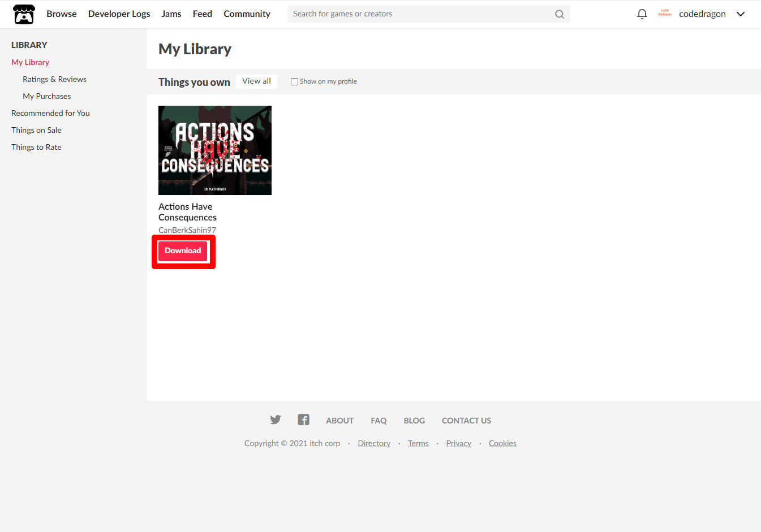Open the BLOG footer link

coord(414,421)
